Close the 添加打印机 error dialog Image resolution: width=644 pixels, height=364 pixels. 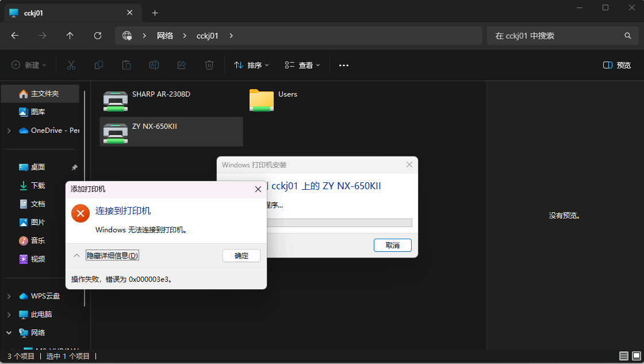point(258,189)
